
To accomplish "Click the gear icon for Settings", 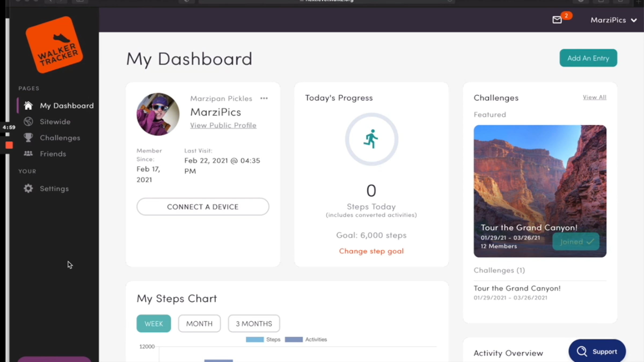I will tap(28, 189).
